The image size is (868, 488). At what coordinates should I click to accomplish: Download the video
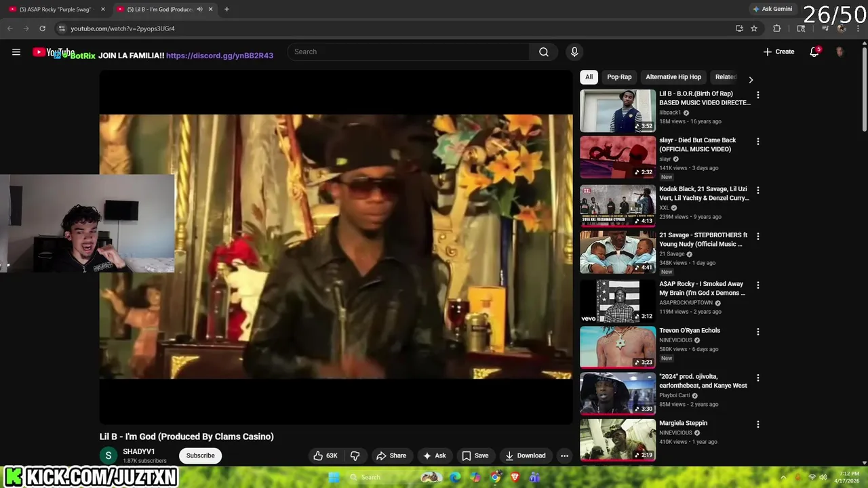pos(526,455)
